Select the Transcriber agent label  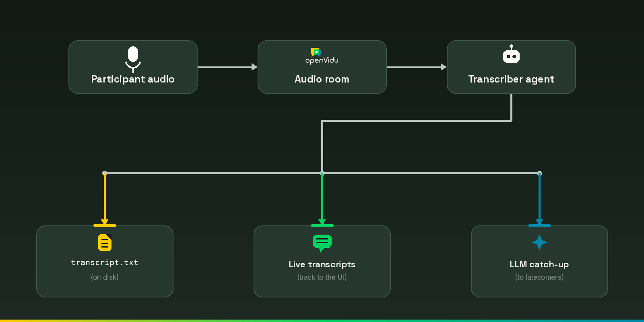[x=511, y=79]
